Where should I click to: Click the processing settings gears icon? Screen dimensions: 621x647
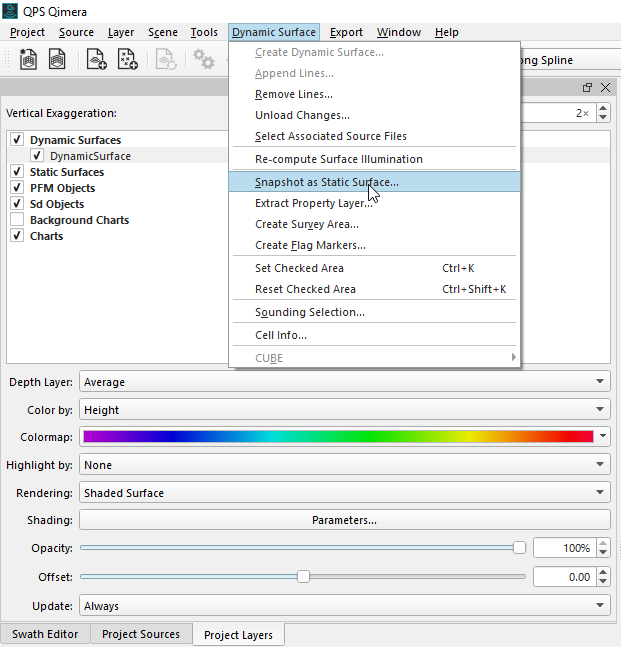(204, 61)
